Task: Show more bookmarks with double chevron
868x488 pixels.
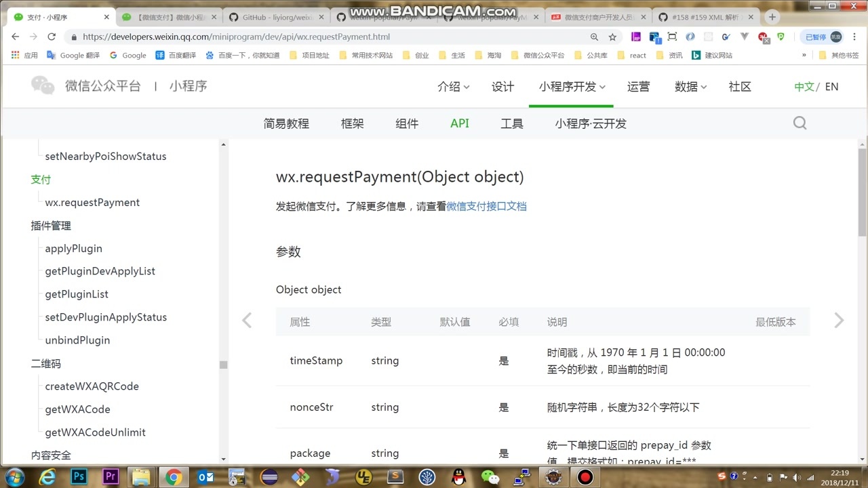Action: point(804,55)
